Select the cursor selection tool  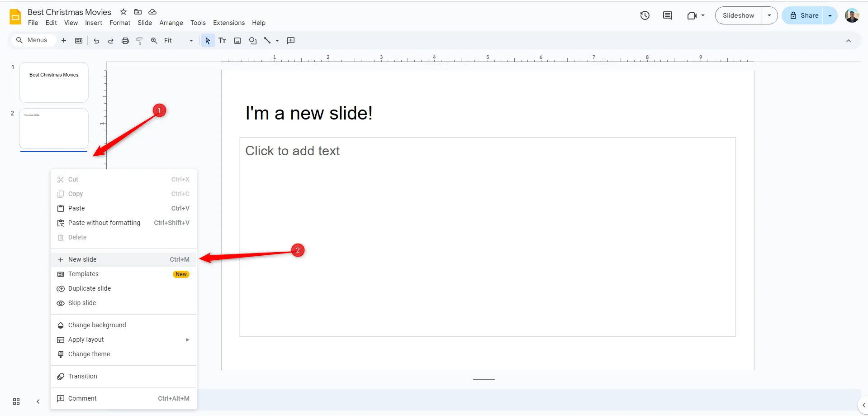(x=208, y=41)
